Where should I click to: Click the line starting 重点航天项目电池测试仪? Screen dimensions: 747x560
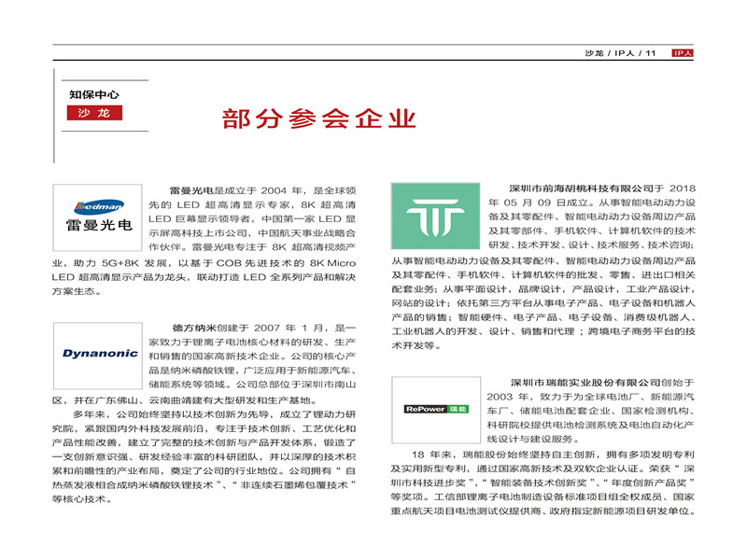pos(543,511)
